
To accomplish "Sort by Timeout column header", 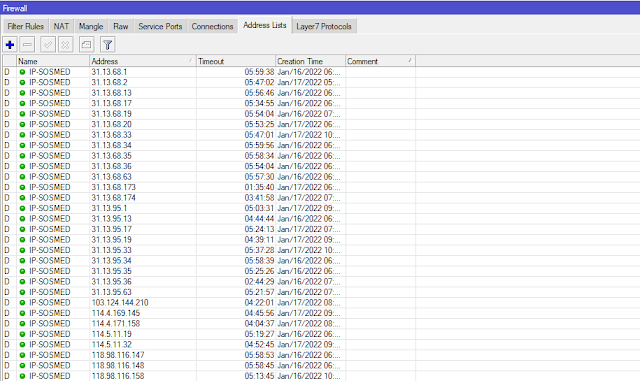I will [x=236, y=61].
